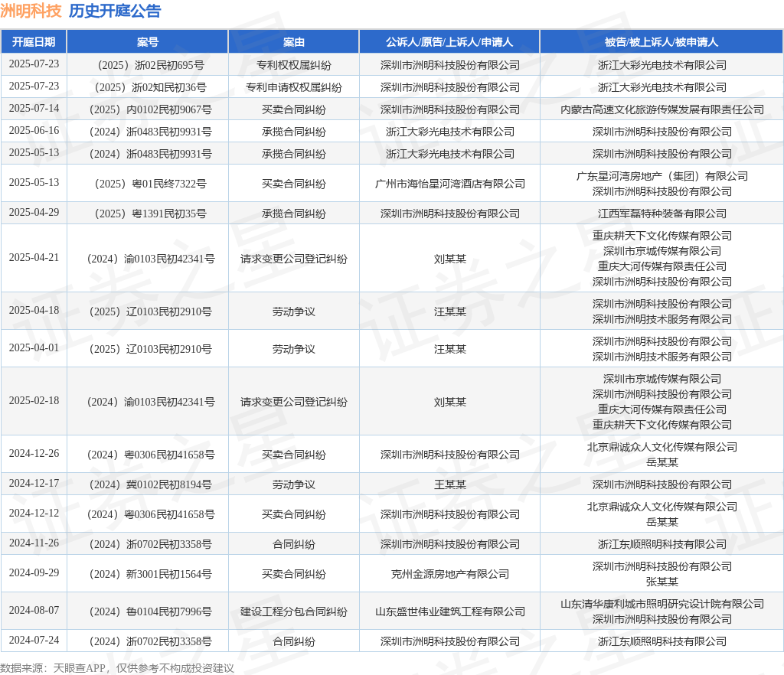
Task: Click defendant 广东星河湾房地产（集团）有限公司
Action: pyautogui.click(x=662, y=176)
